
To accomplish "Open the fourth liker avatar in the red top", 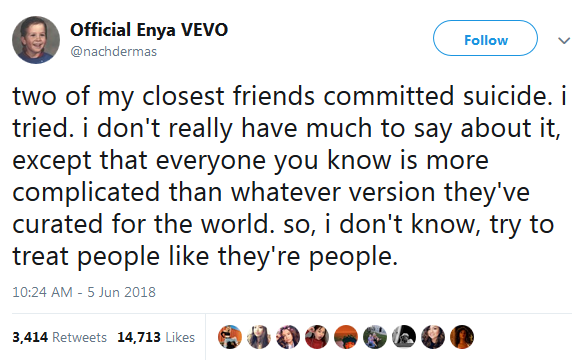I will [x=317, y=337].
